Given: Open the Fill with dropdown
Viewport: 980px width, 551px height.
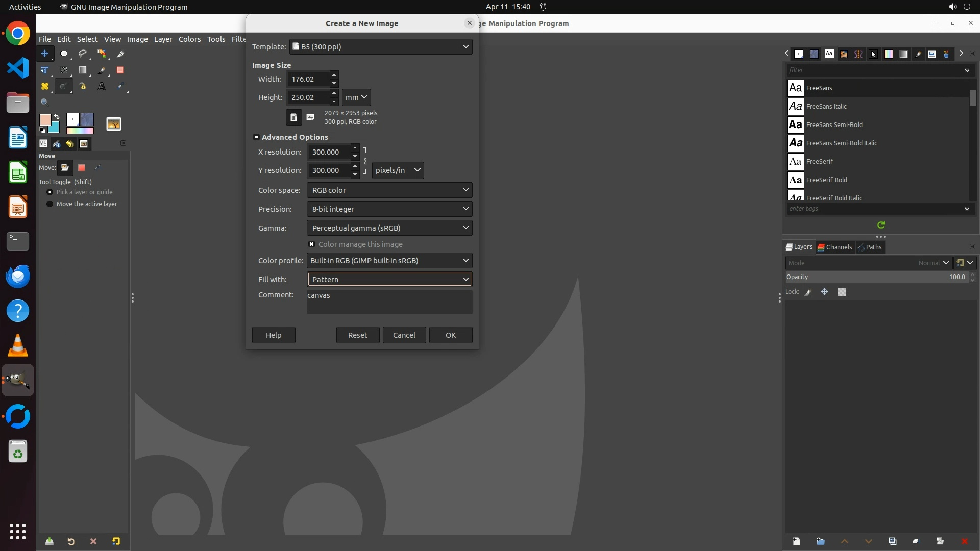Looking at the screenshot, I should [389, 280].
